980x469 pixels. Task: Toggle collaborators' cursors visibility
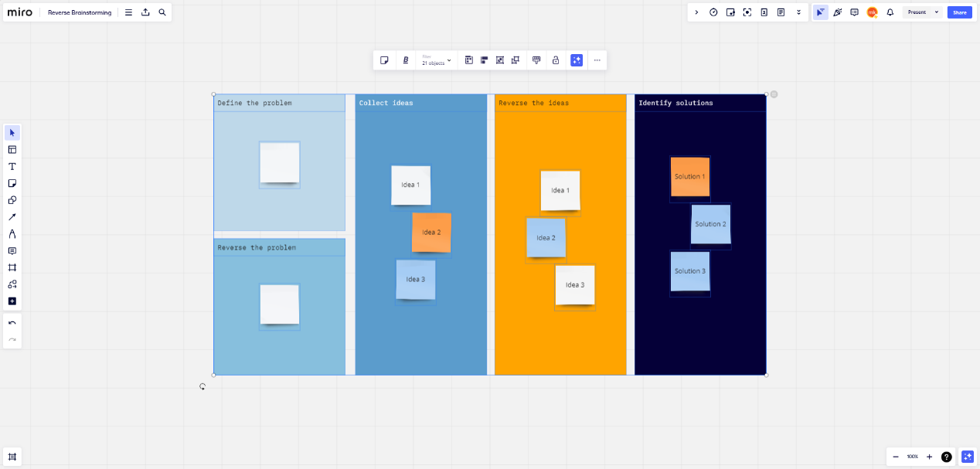pos(820,12)
